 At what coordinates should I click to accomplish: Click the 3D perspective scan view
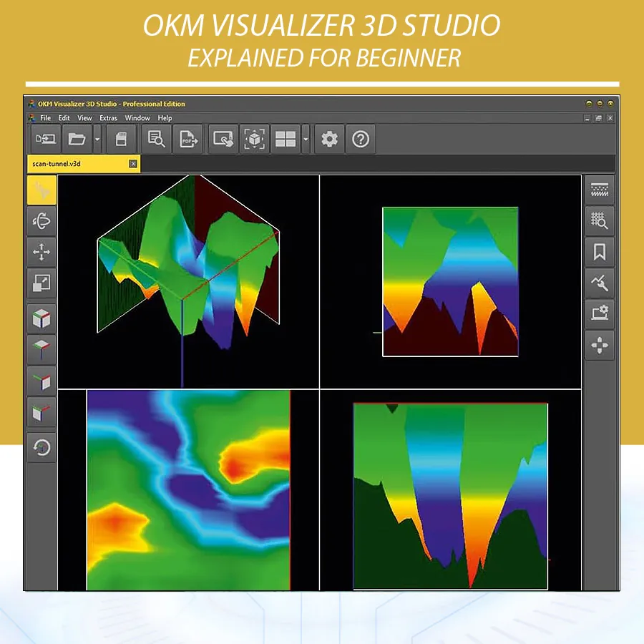(x=188, y=281)
